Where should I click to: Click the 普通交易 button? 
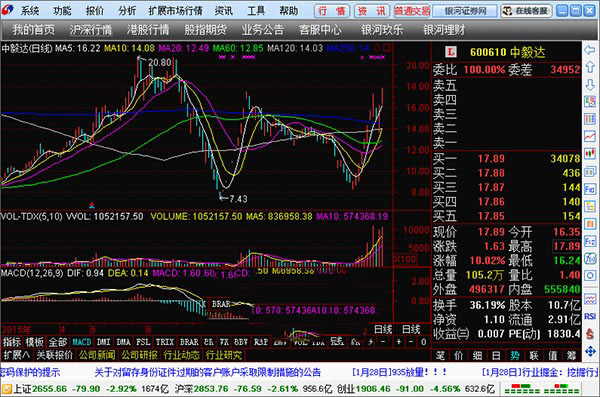click(412, 11)
